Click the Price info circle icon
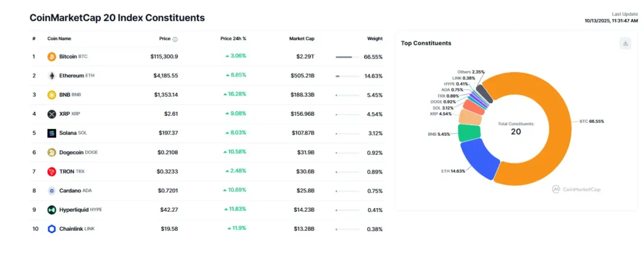 click(175, 39)
